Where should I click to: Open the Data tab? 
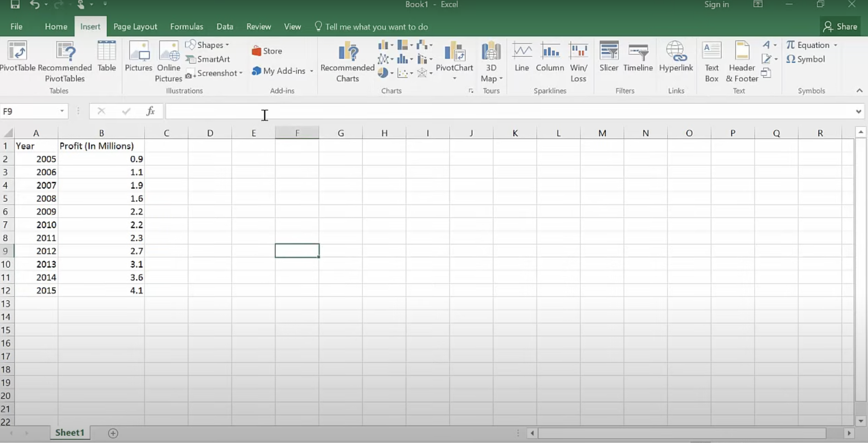tap(225, 27)
